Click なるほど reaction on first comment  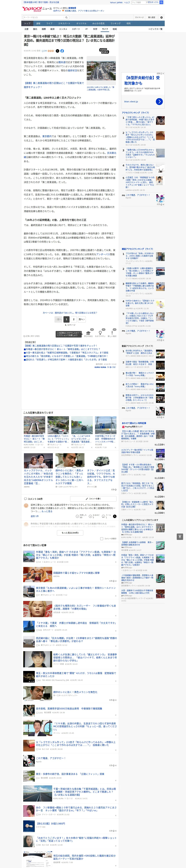click(x=94, y=516)
